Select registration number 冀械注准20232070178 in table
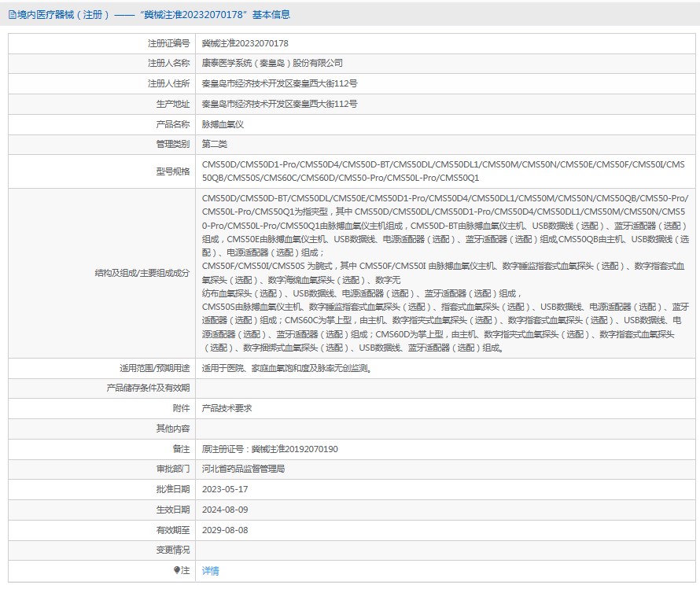 [245, 43]
